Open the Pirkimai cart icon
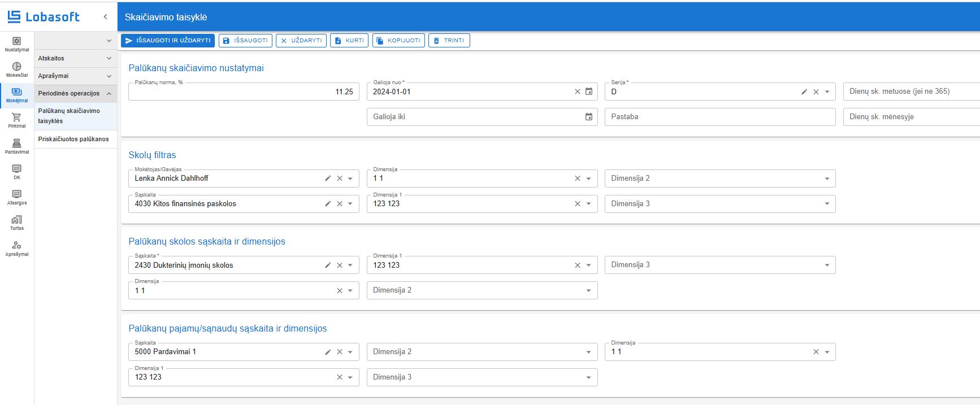Viewport: 980px width, 405px height. pyautogui.click(x=16, y=120)
